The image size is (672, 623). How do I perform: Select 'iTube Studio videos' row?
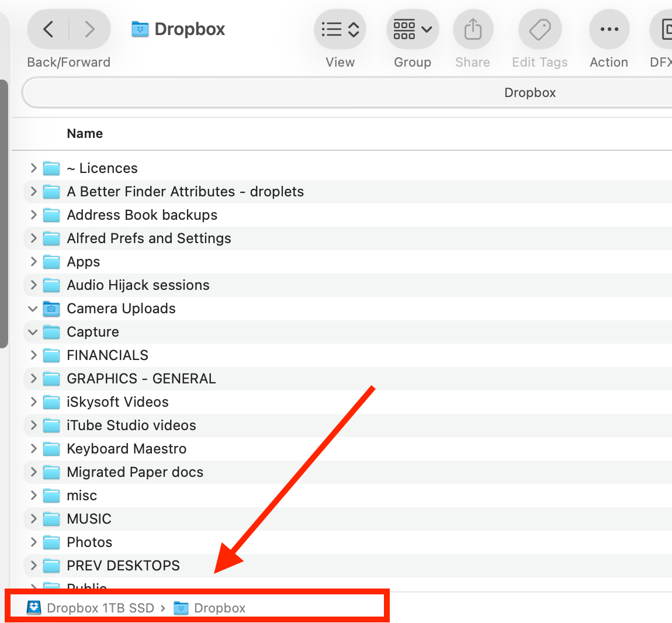(x=348, y=425)
